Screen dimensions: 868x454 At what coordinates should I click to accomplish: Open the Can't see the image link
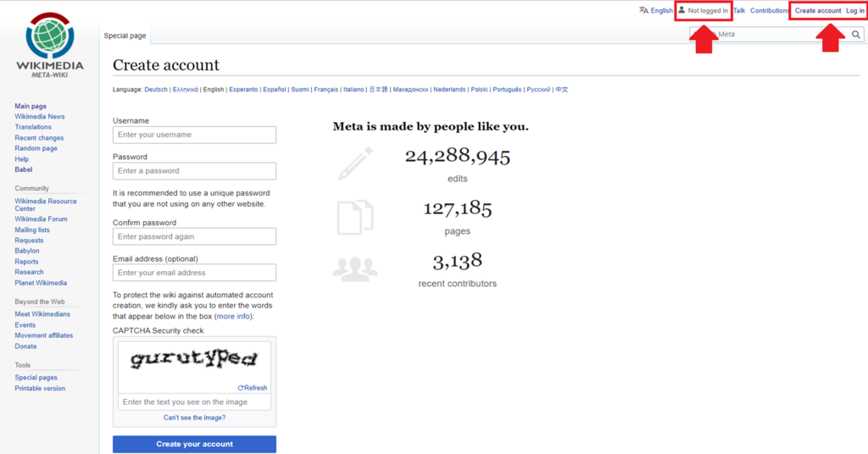[x=194, y=418]
